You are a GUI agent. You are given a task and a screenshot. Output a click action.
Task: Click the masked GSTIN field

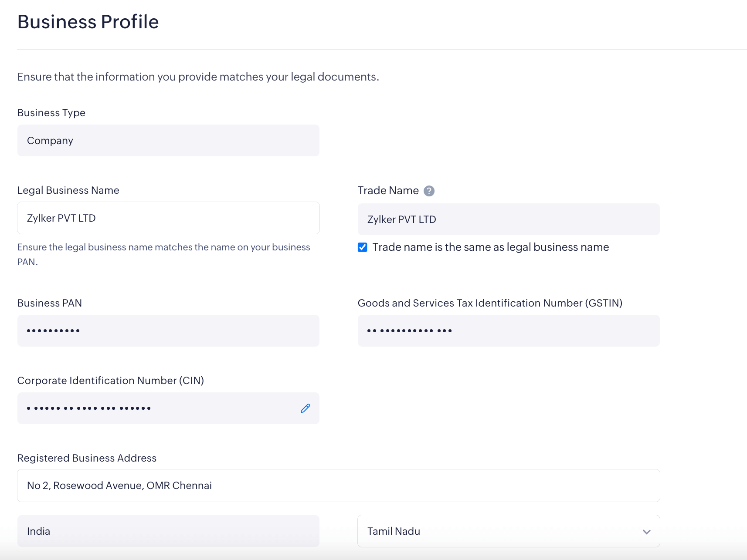click(x=508, y=331)
